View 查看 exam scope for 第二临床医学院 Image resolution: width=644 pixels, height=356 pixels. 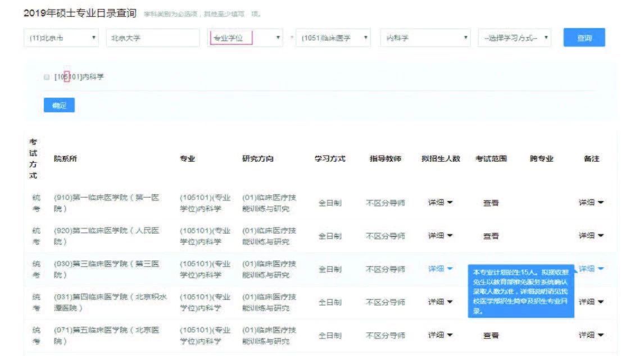(x=492, y=236)
